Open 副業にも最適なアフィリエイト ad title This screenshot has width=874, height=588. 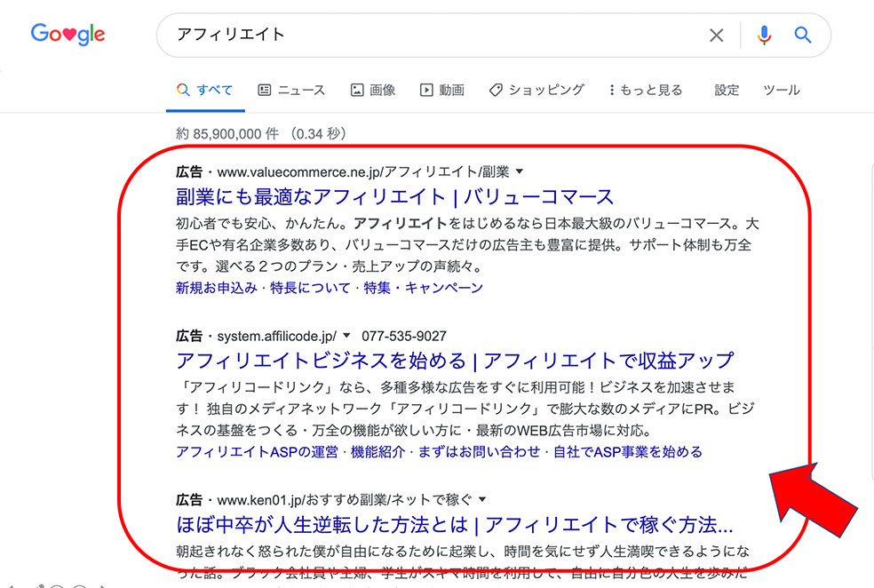coord(394,197)
